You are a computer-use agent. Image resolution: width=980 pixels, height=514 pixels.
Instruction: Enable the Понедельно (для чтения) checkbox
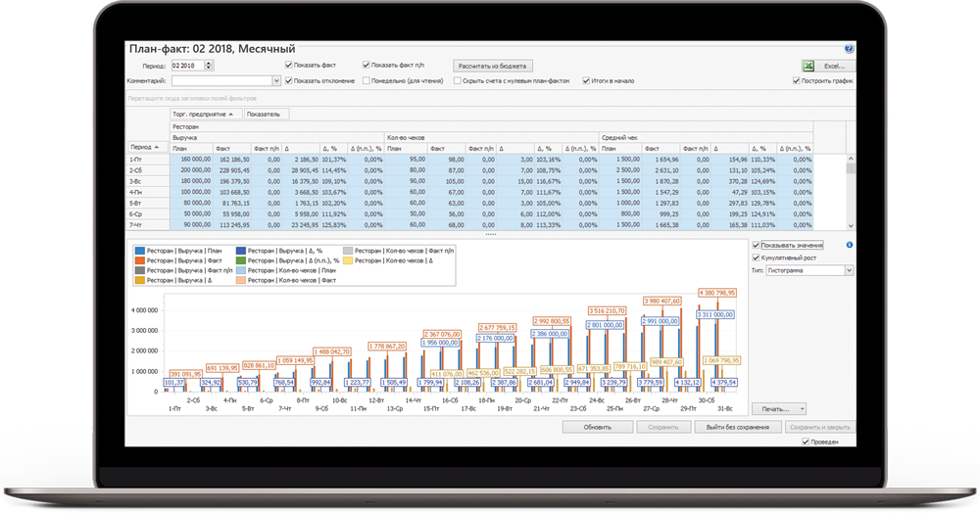[367, 80]
